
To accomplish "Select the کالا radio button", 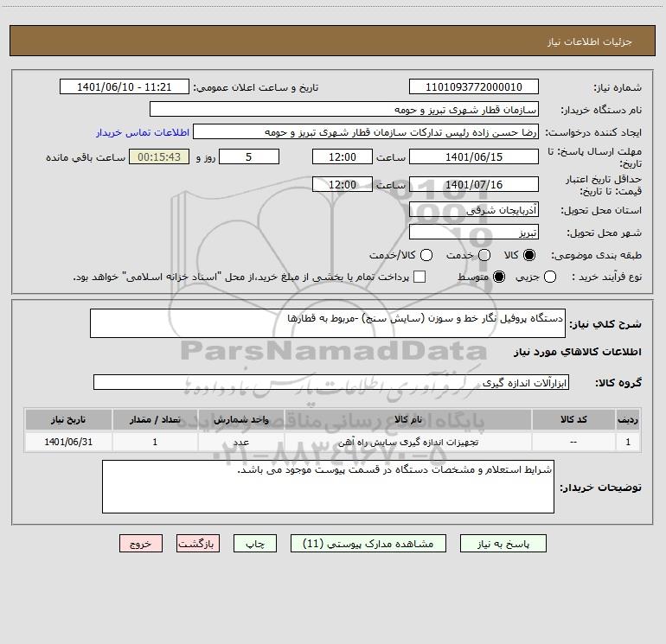I will pos(529,255).
